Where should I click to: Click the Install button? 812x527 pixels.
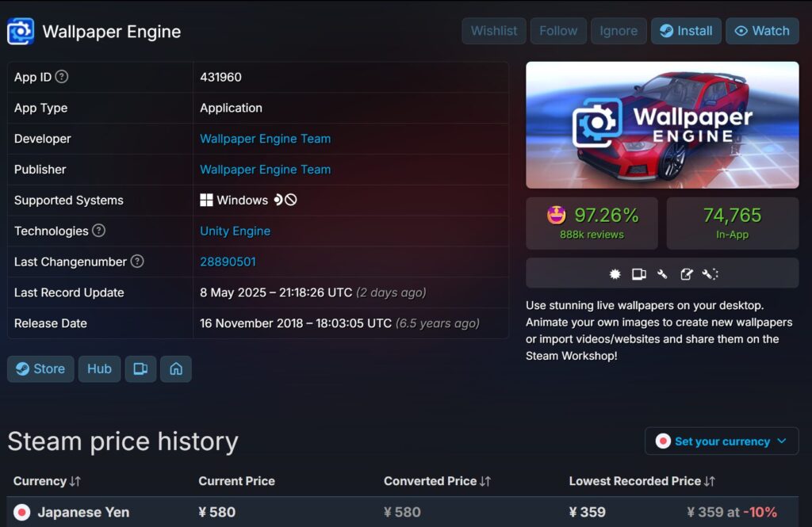(686, 31)
